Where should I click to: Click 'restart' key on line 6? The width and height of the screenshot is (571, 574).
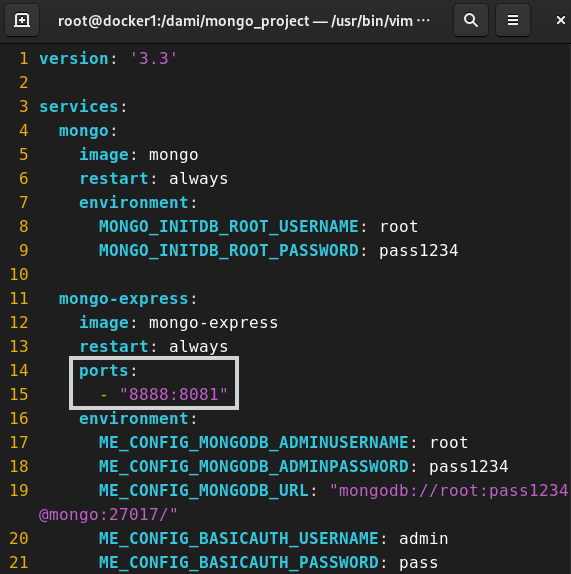[x=114, y=179]
